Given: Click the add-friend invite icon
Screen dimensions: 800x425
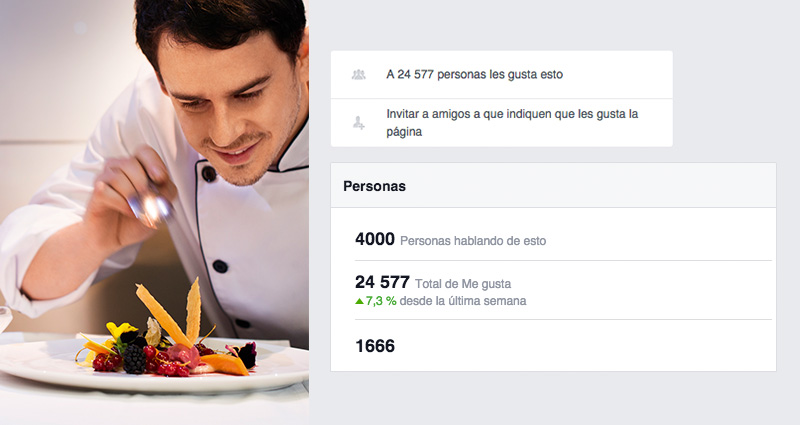Looking at the screenshot, I should click(x=359, y=123).
